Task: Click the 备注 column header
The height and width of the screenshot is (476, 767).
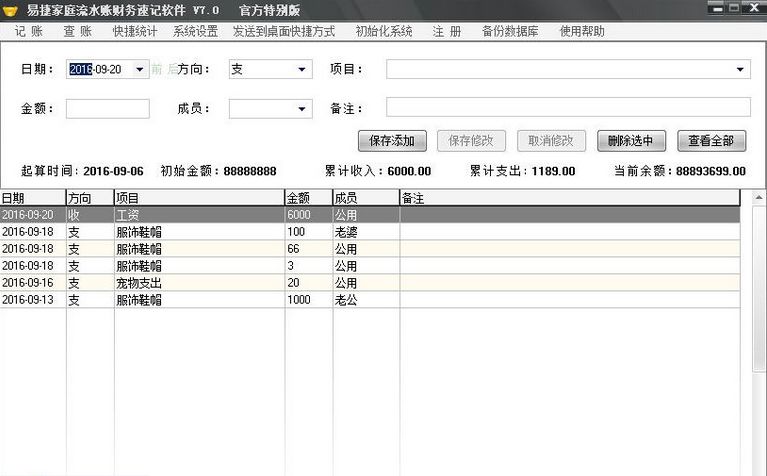Action: point(570,198)
